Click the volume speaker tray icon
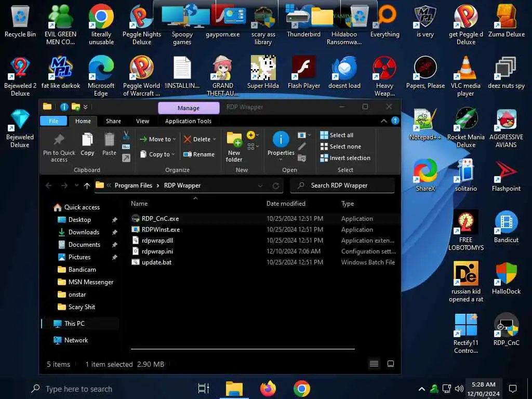 tap(459, 389)
